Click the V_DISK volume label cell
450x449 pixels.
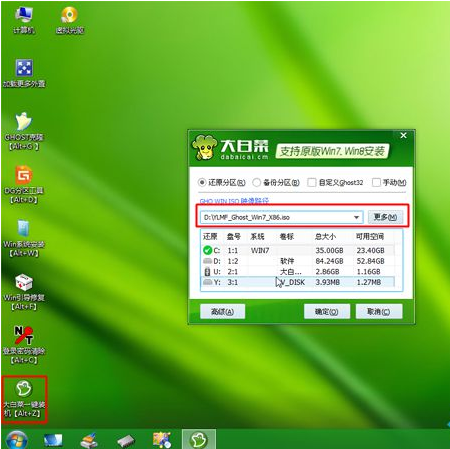292,282
